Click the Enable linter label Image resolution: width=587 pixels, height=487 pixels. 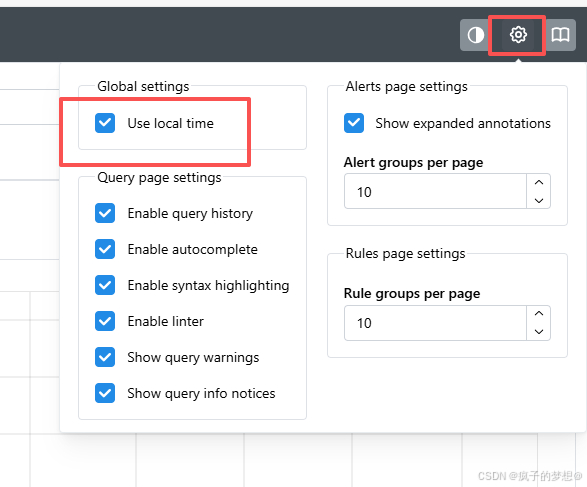tap(166, 322)
